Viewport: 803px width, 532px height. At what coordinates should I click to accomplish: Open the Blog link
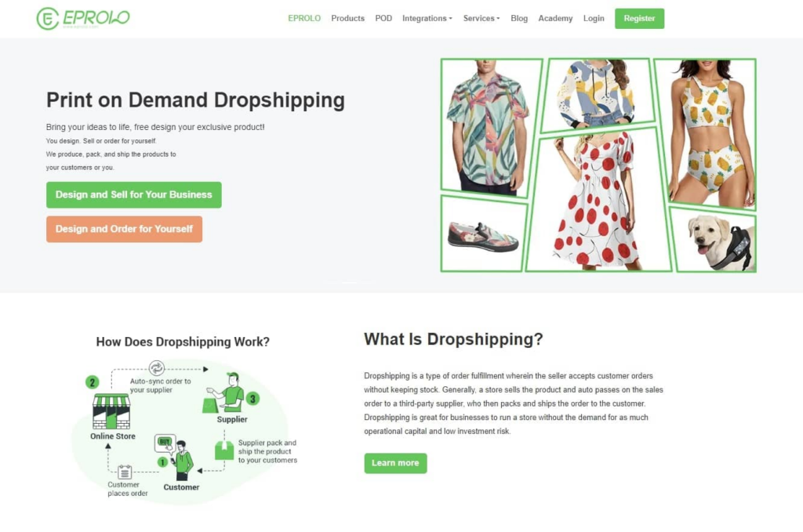tap(519, 19)
